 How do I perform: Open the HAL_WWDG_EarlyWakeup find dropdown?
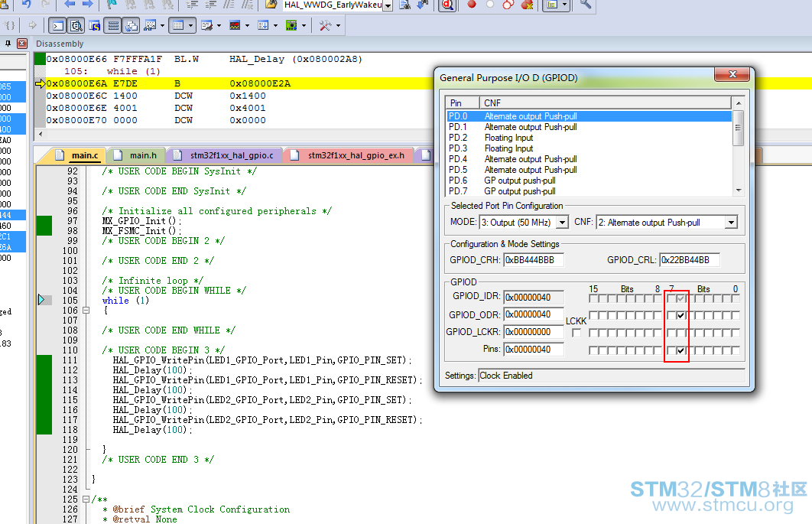[388, 5]
